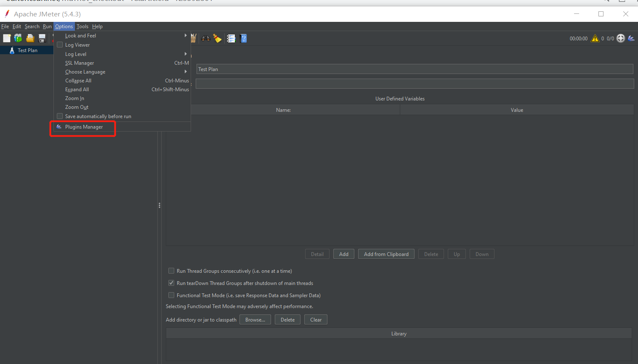Screen dimensions: 638x364
Task: Select Expand All menu entry
Action: (x=122, y=89)
